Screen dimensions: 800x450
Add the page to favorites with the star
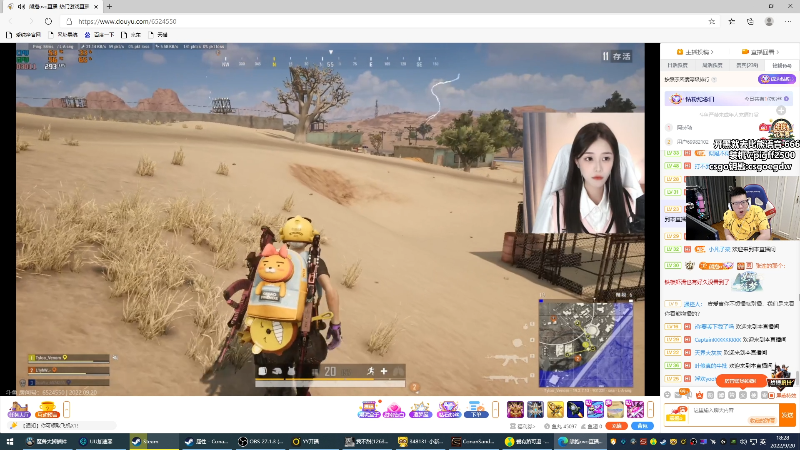point(712,21)
